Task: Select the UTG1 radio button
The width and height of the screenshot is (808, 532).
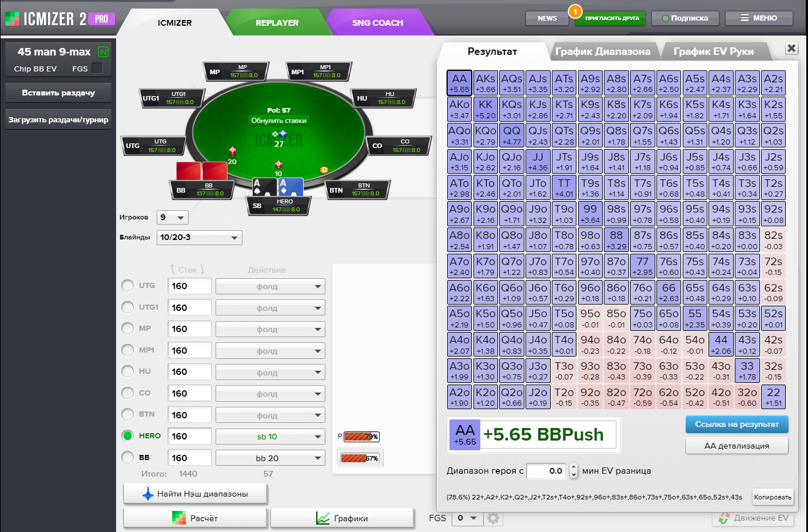Action: [x=128, y=307]
